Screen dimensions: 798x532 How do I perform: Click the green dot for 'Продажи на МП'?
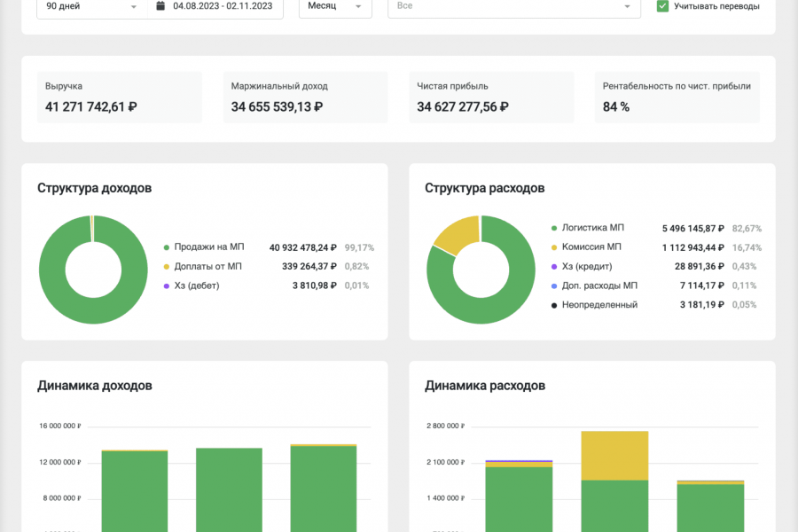click(166, 247)
